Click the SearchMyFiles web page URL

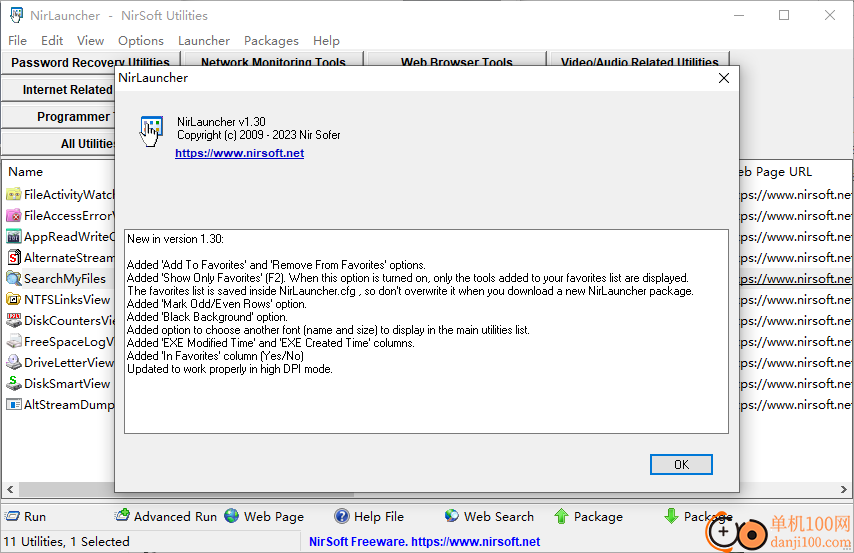(x=795, y=278)
